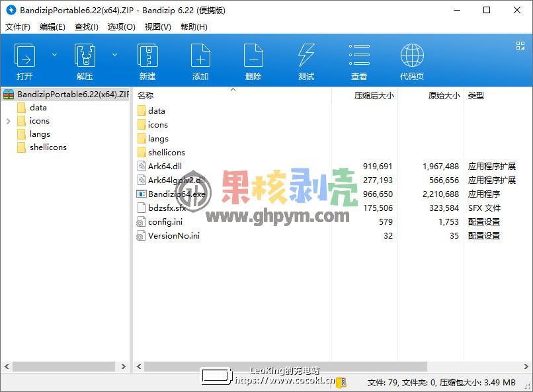Click the archive icon in status bar
This screenshot has width=533, height=392.
point(342,382)
